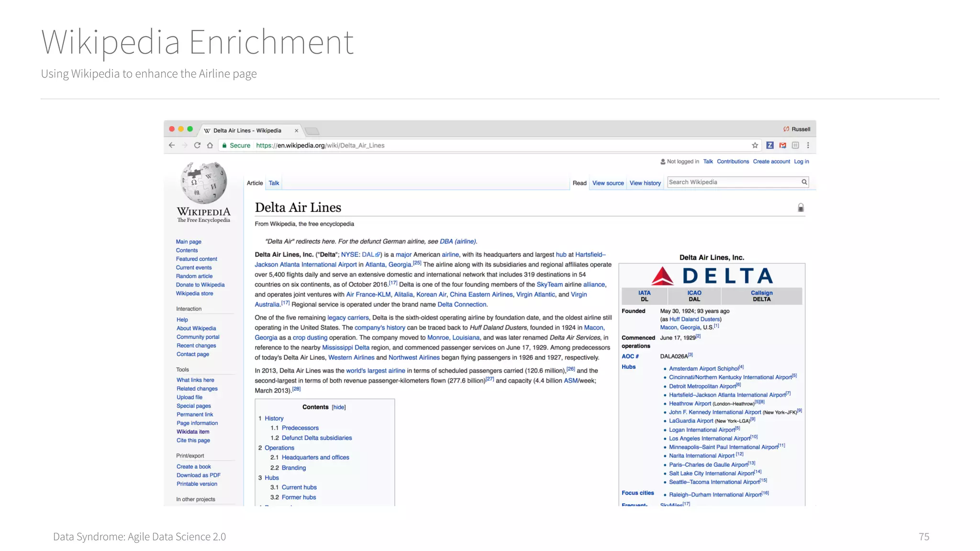980x551 pixels.
Task: Open the View source tab
Action: 608,183
